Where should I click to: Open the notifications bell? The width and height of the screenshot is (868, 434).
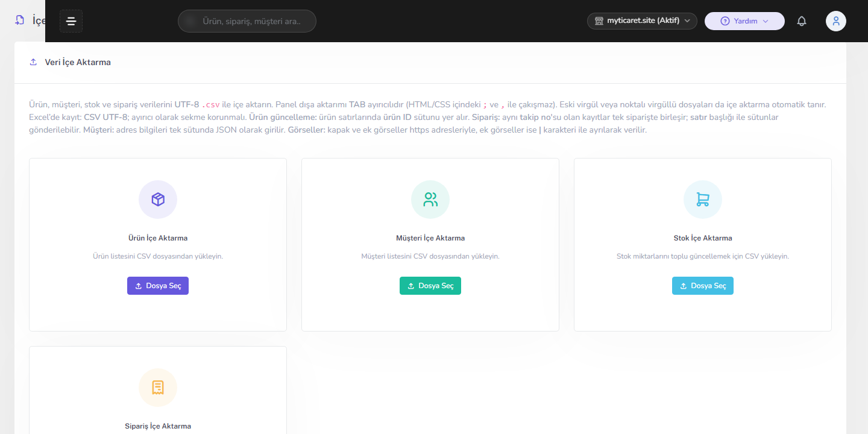(x=802, y=21)
